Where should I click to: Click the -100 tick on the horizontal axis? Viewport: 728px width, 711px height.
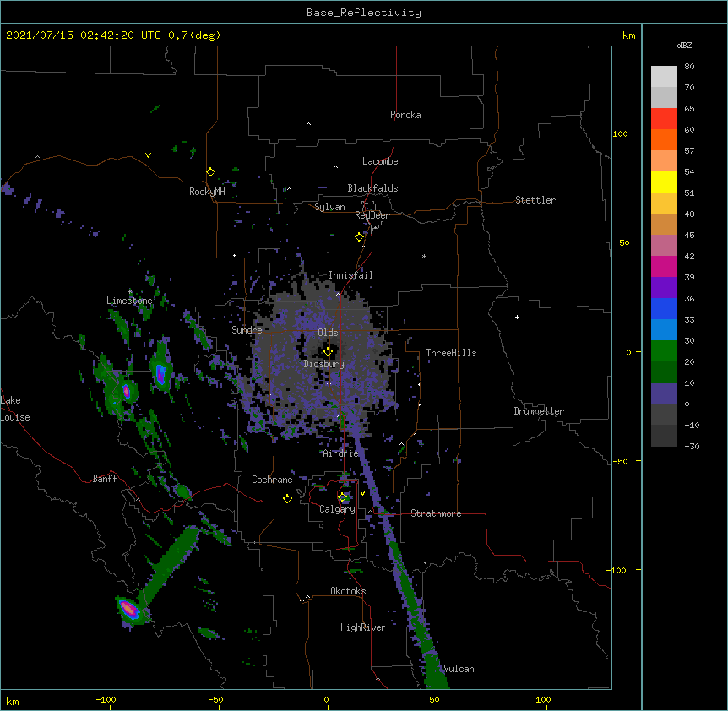(x=106, y=699)
